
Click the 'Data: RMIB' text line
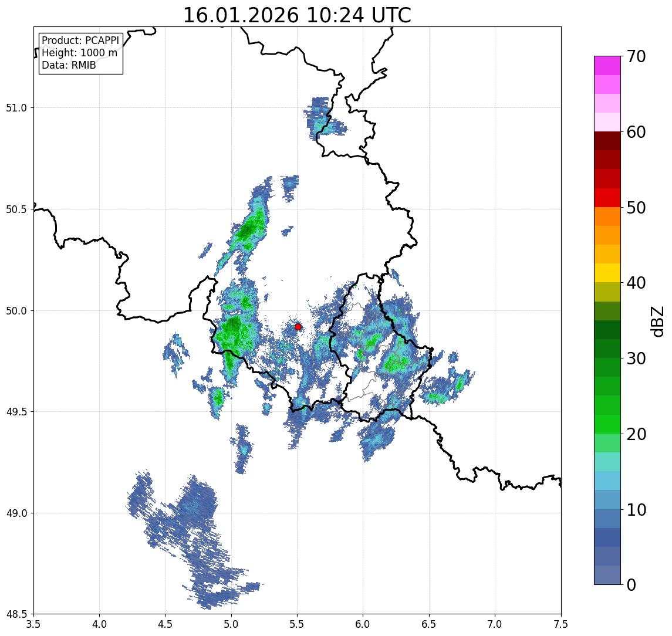[69, 65]
